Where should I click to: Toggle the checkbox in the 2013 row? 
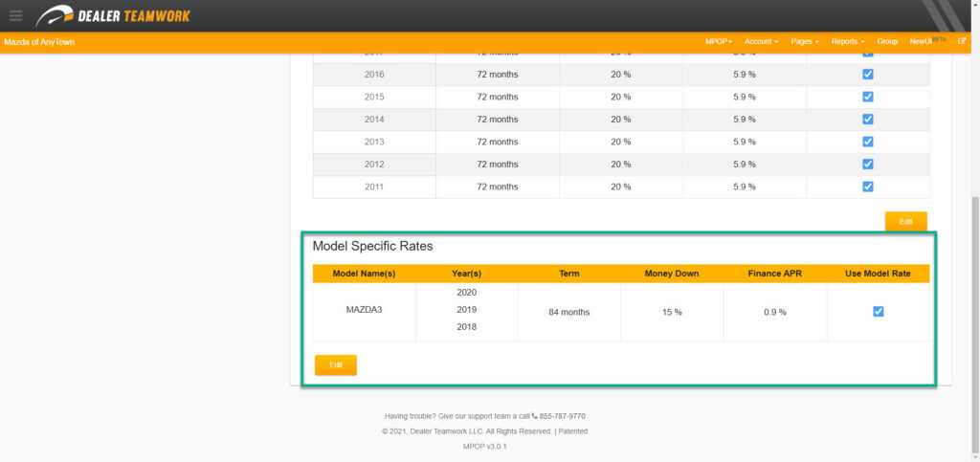[x=868, y=142]
